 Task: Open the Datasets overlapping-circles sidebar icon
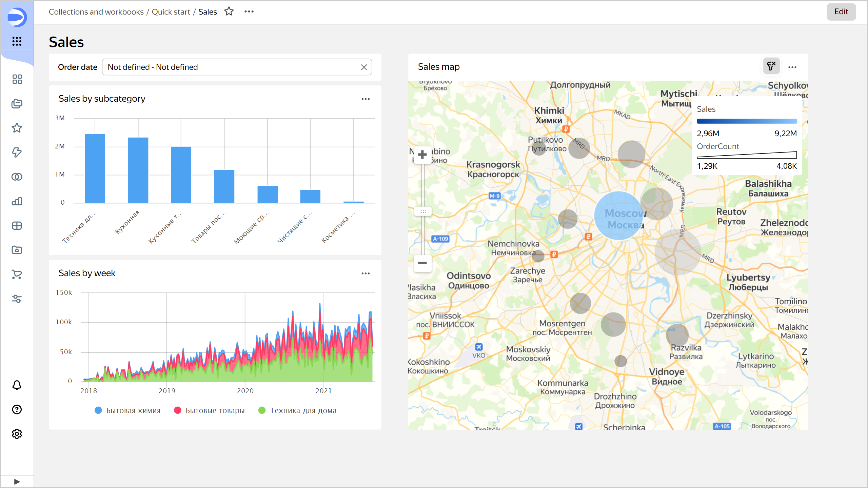tap(17, 177)
